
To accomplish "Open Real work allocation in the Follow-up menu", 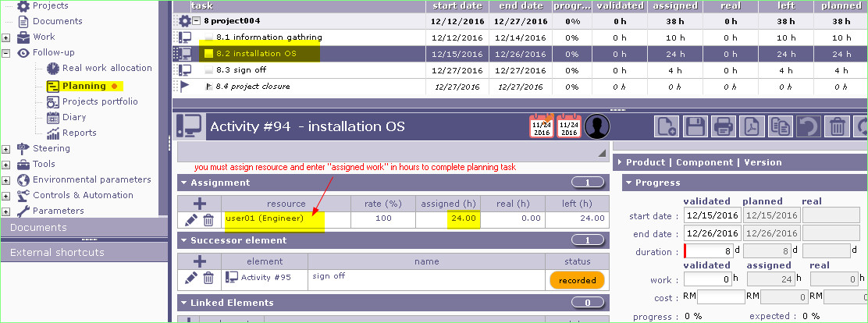I will tap(107, 69).
